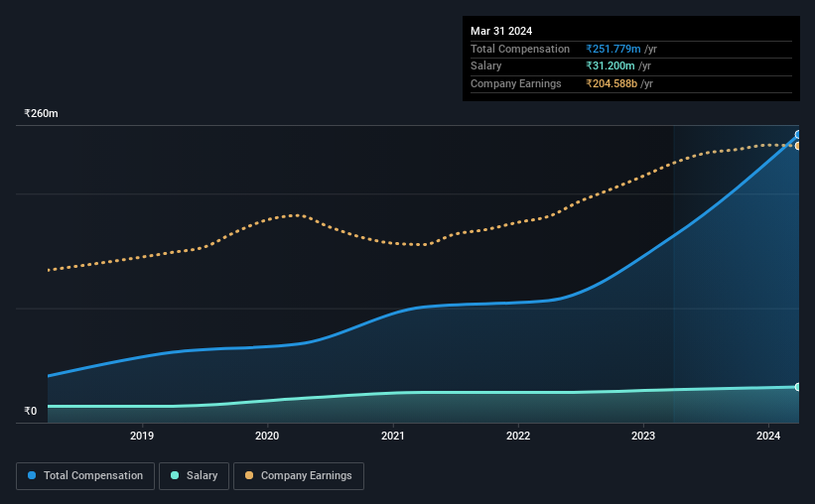Click the blue Total Compensation endpoint marker
The width and height of the screenshot is (815, 504).
[x=797, y=135]
